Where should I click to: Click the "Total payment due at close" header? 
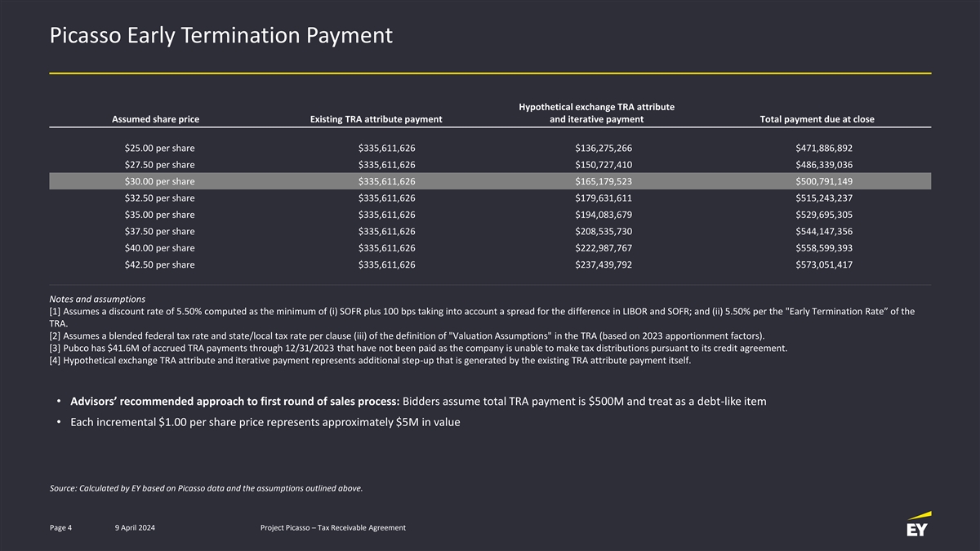tap(817, 119)
